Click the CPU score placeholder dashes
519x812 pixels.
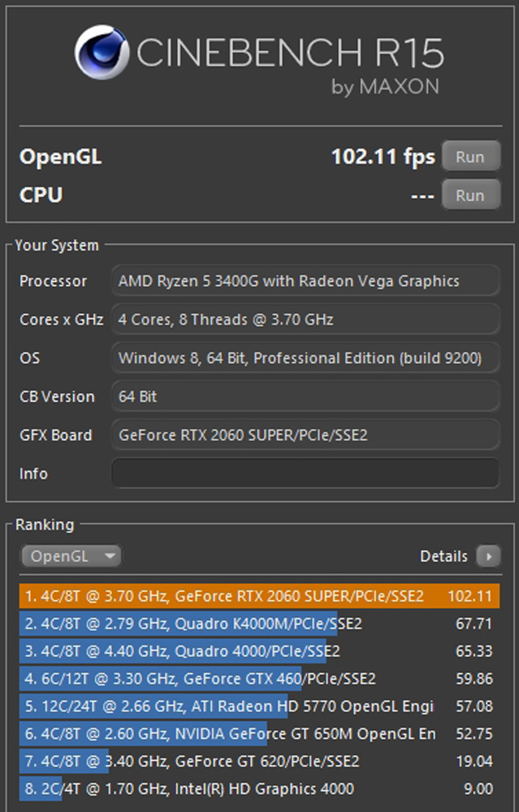coord(422,197)
